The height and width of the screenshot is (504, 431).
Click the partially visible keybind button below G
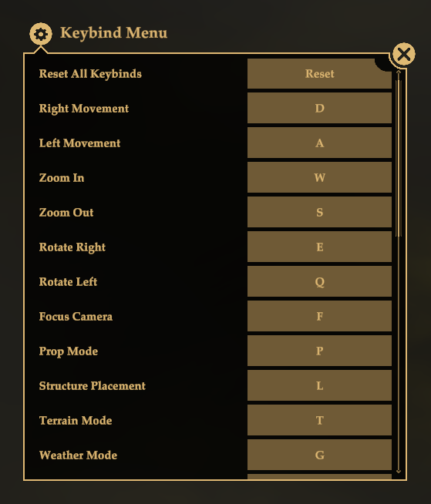pos(319,477)
